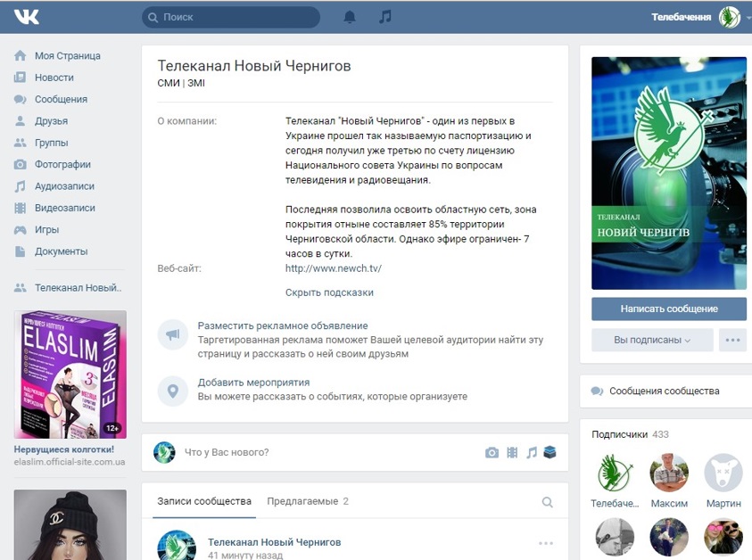Open the Подписчики followers list
Screen dimensions: 752x560
[630, 434]
